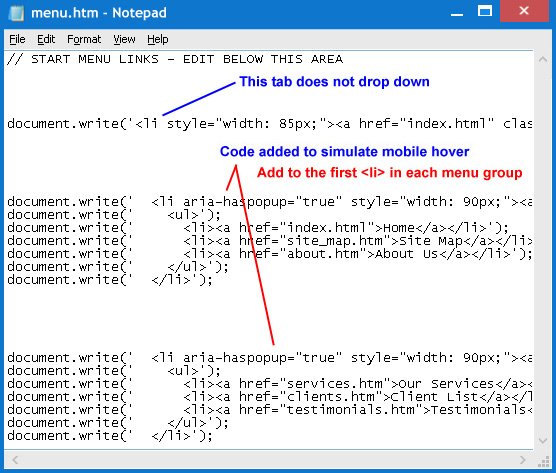The image size is (556, 473).
Task: Click the site_map.htm Site Map line
Action: [x=269, y=241]
